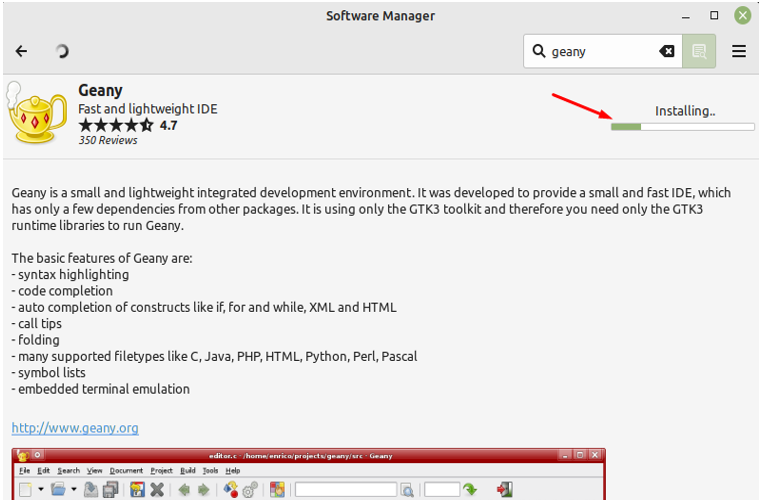Click Document menu in Geany screenshot
The image size is (761, 504).
(x=126, y=471)
